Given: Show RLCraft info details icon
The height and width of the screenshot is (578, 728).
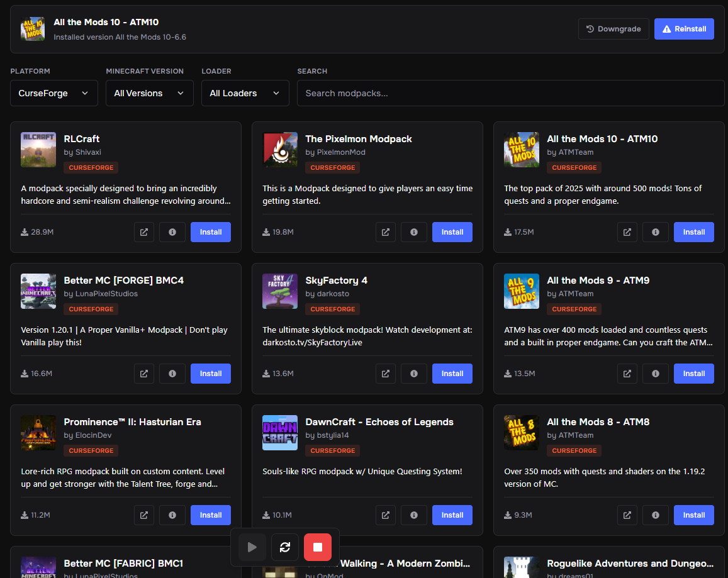Looking at the screenshot, I should click(x=172, y=232).
